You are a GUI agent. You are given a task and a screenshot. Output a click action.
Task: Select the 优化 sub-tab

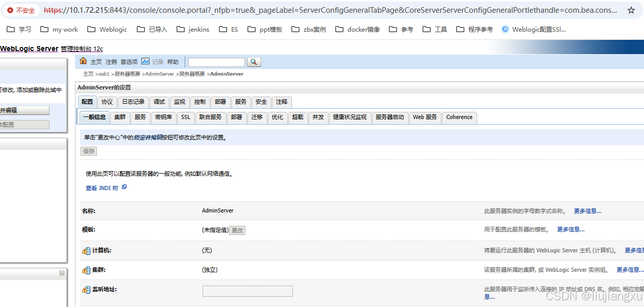278,117
